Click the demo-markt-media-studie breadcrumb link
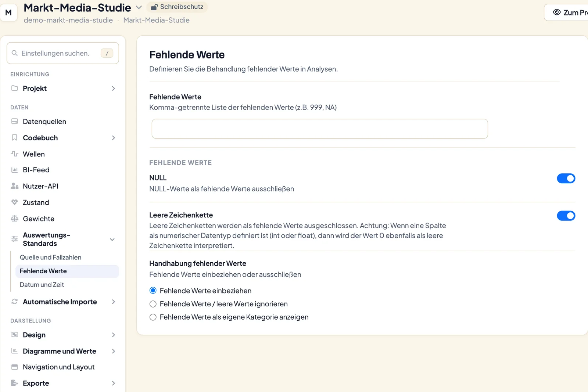Viewport: 588px width, 392px height. [x=68, y=20]
